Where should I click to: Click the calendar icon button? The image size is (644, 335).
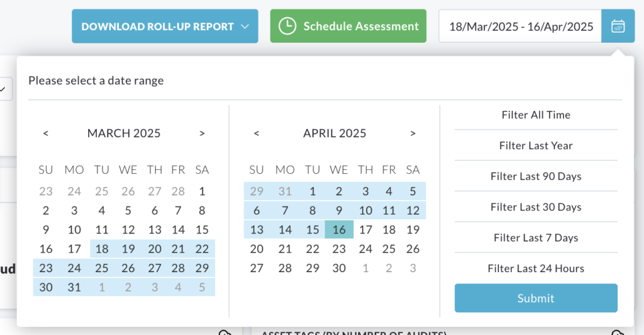tap(618, 26)
